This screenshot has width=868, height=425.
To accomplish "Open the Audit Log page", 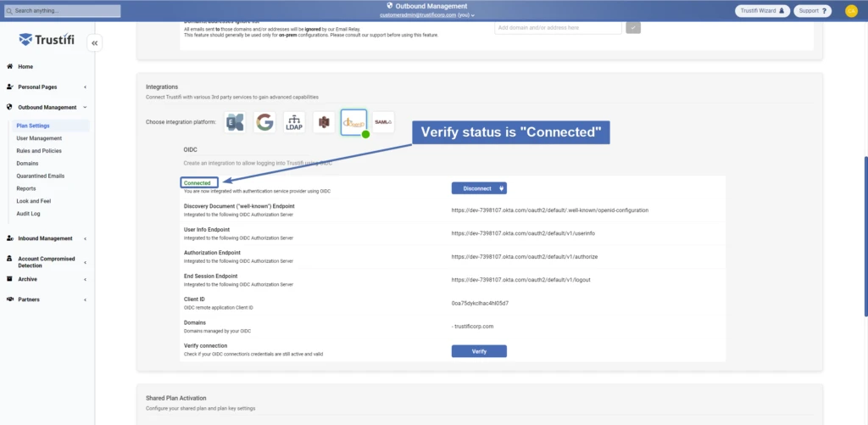I will (x=28, y=214).
